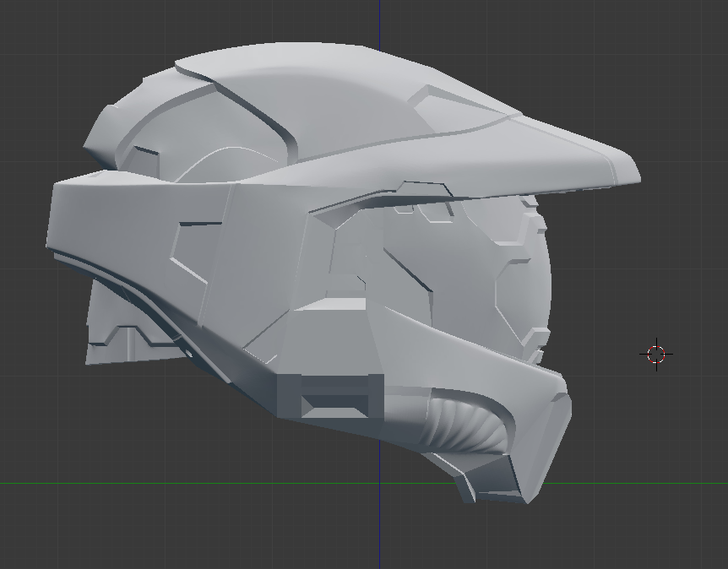The image size is (728, 569).
Task: Click the ribbed vent on the helmet's chin
Action: [465, 425]
